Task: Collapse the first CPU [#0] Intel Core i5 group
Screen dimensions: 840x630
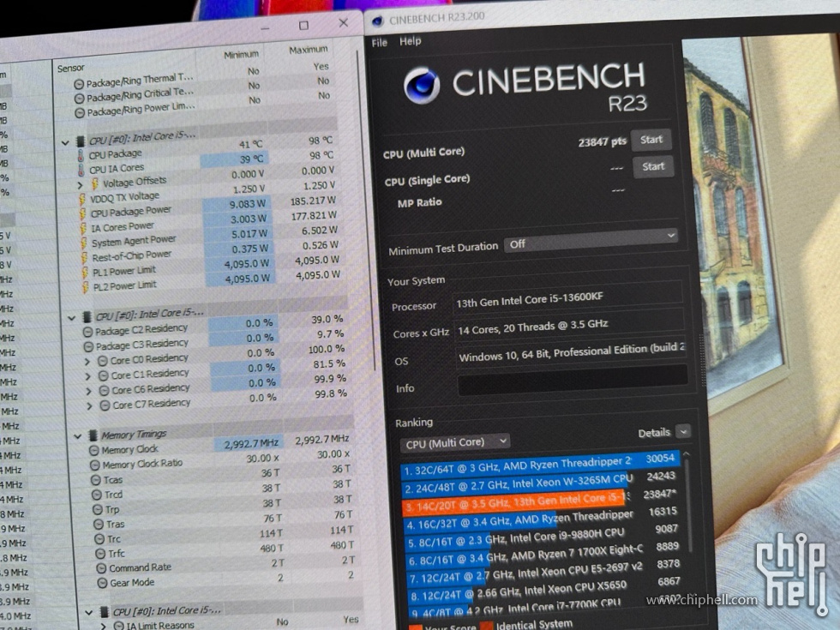Action: [65, 143]
